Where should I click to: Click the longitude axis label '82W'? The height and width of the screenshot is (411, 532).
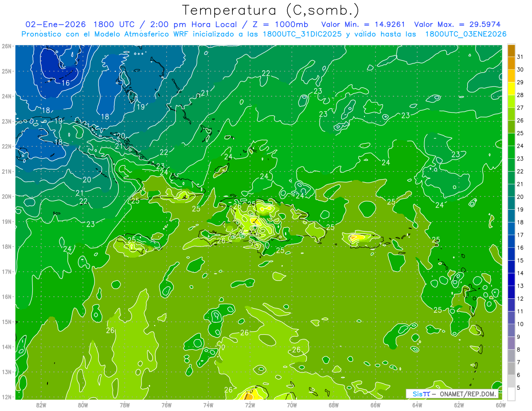pos(41,404)
